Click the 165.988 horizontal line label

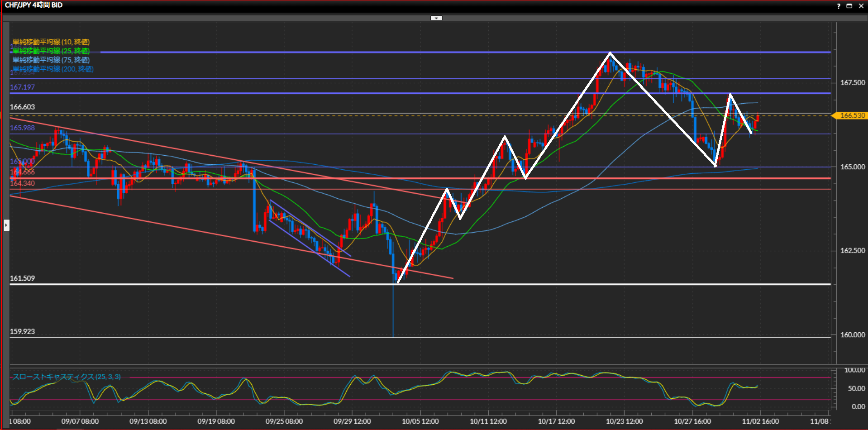[x=23, y=128]
